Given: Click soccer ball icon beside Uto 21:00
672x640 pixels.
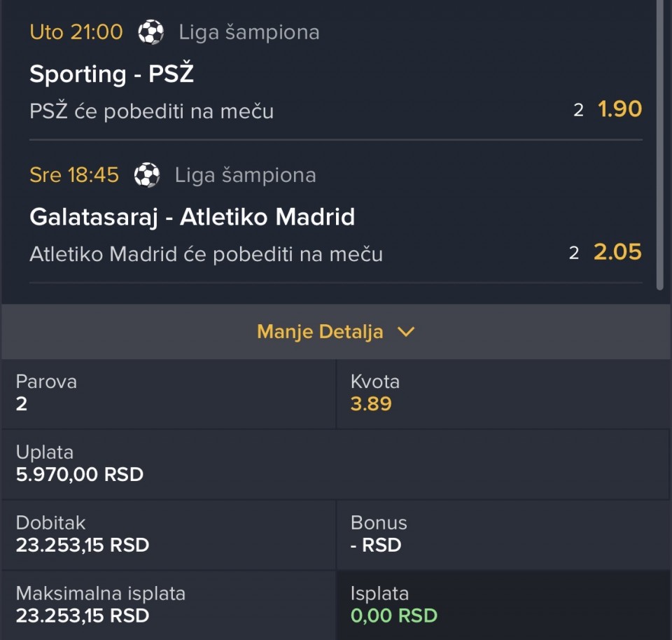Looking at the screenshot, I should point(150,32).
